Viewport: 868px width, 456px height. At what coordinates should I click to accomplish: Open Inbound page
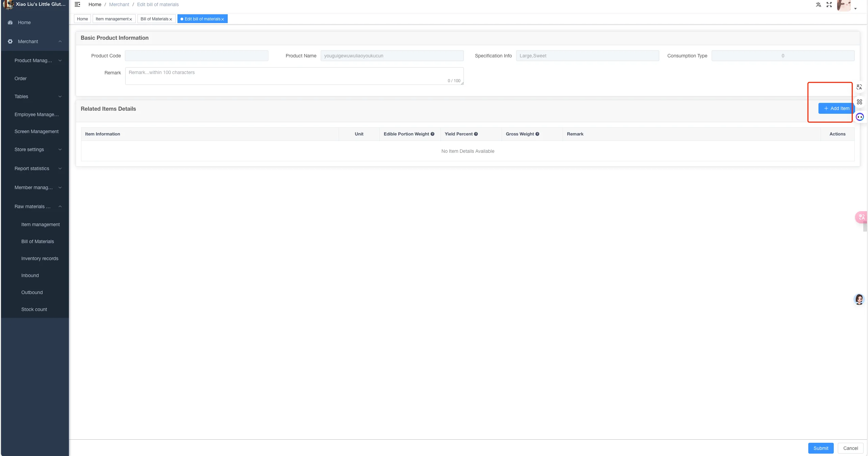tap(30, 275)
